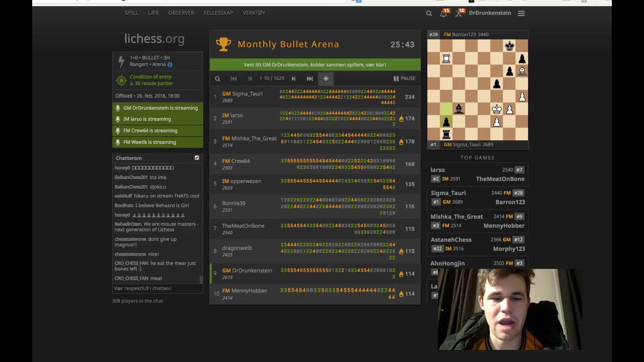
Task: Open the VERKTØY menu
Action: [x=254, y=13]
